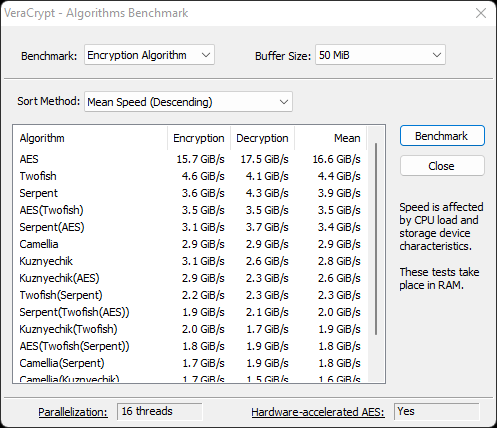
Task: Click the 4.3 GiB/s decryption value
Action: (x=267, y=193)
